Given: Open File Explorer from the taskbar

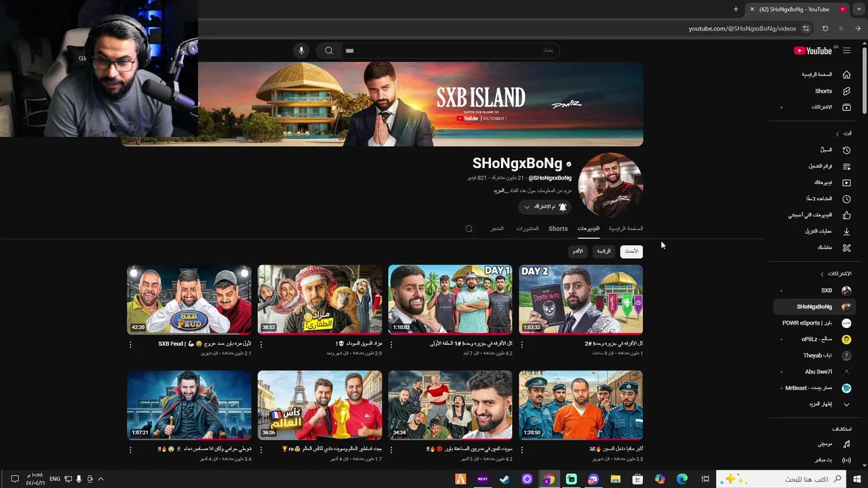Looking at the screenshot, I should tap(615, 479).
